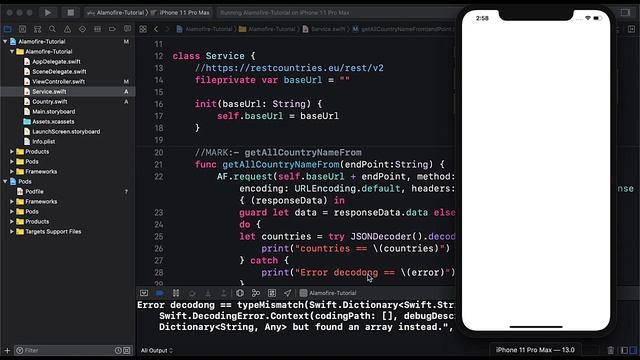This screenshot has height=360, width=640.
Task: Open ViewController.swift
Action: click(x=58, y=82)
